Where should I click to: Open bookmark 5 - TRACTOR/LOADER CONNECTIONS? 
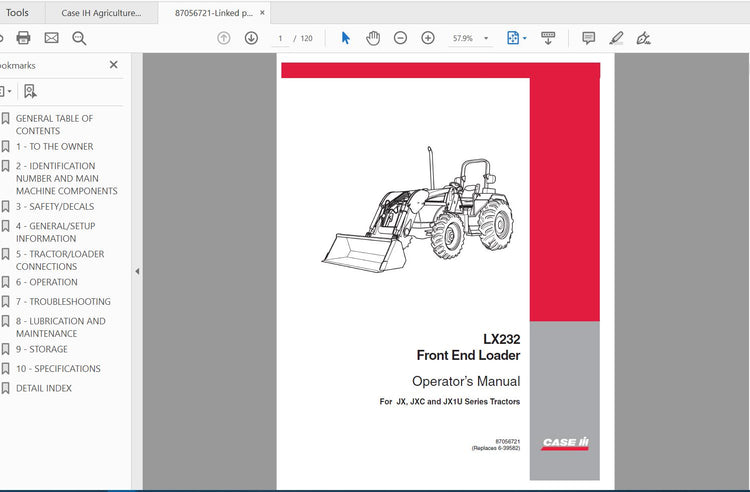coord(60,260)
